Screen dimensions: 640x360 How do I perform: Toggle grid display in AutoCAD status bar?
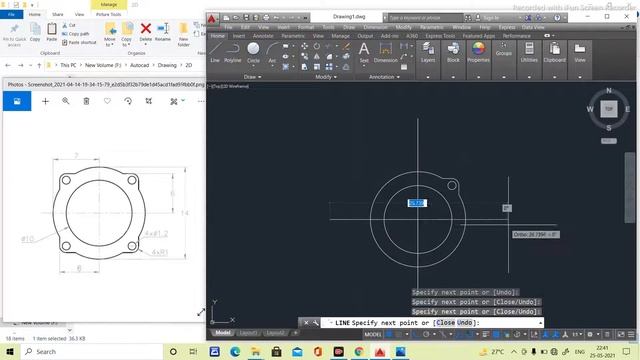coord(389,334)
